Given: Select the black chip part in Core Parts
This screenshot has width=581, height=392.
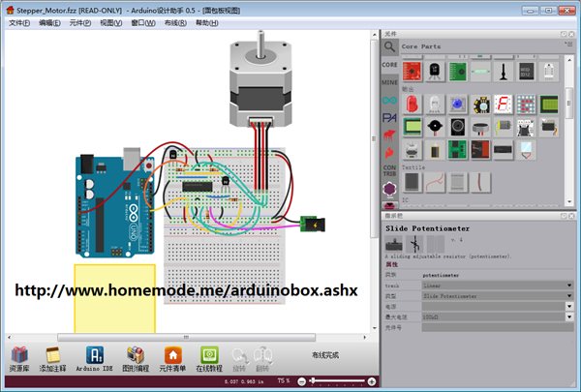Looking at the screenshot, I should click(x=526, y=71).
